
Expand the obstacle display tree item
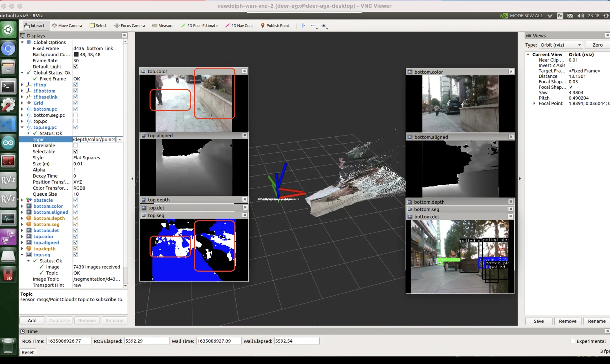(x=22, y=200)
